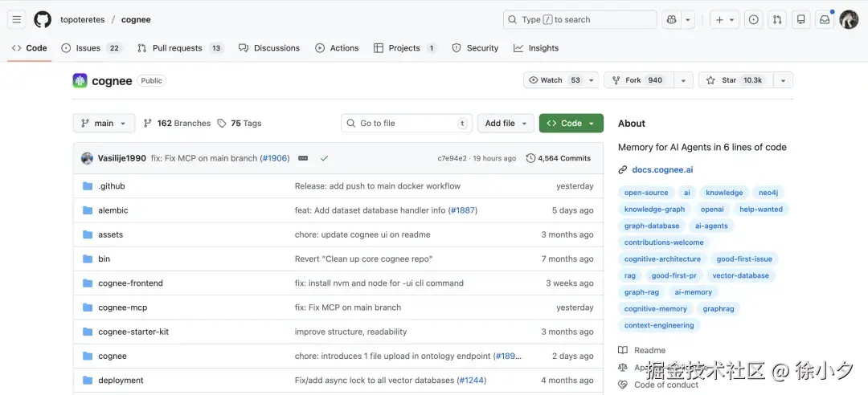Click the GitHub logo icon
This screenshot has width=868, height=395.
pos(43,19)
